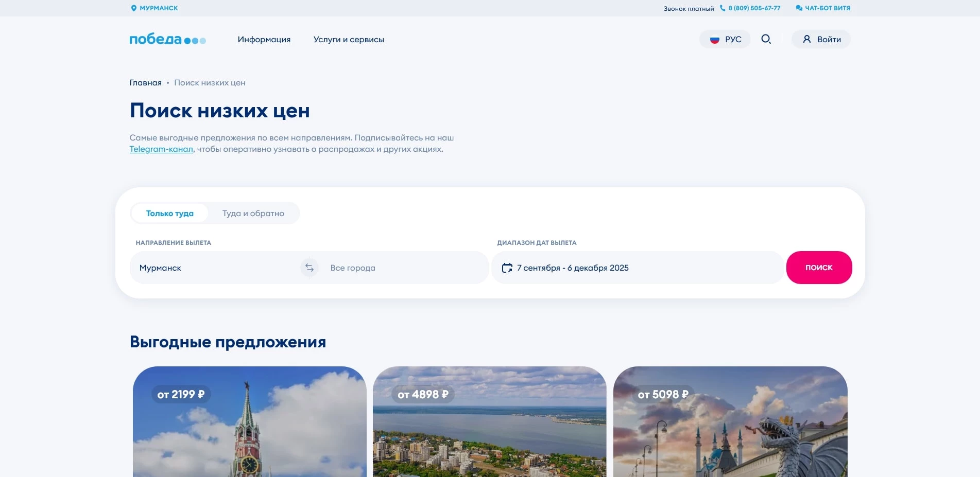Click the calendar icon in date field
Image resolution: width=980 pixels, height=477 pixels.
pos(507,268)
